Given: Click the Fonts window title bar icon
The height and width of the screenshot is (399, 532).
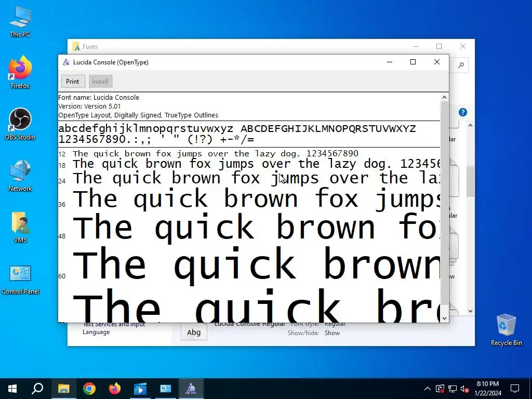Looking at the screenshot, I should click(76, 46).
